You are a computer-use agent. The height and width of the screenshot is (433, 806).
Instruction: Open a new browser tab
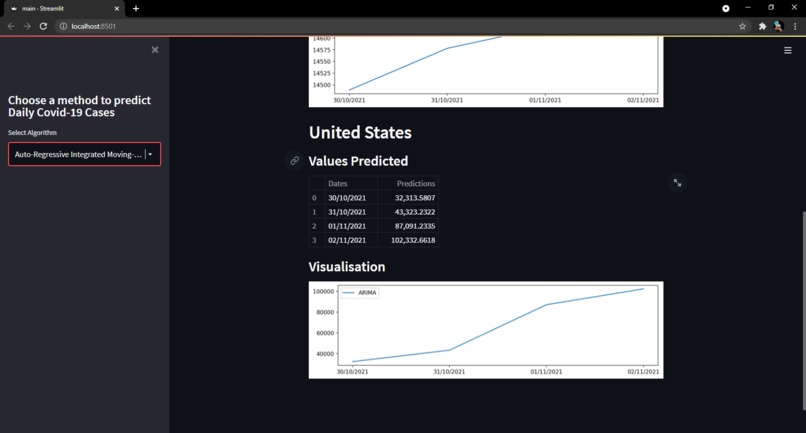point(136,8)
